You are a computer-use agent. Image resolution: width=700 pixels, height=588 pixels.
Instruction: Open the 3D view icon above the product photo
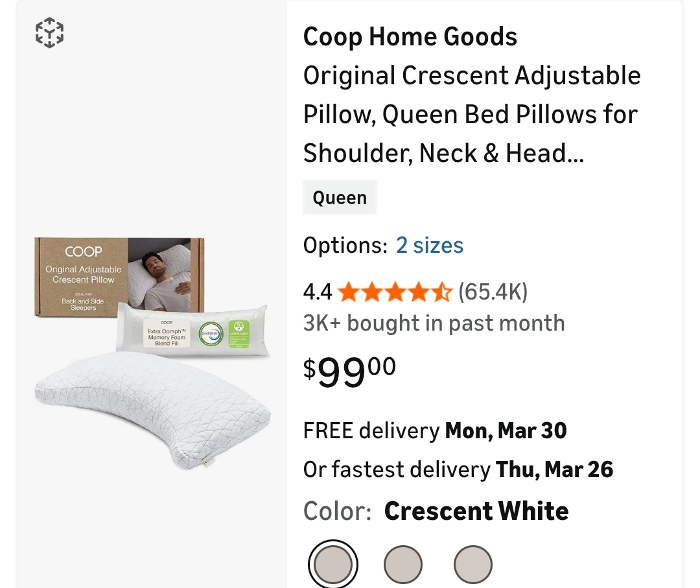coord(49,32)
